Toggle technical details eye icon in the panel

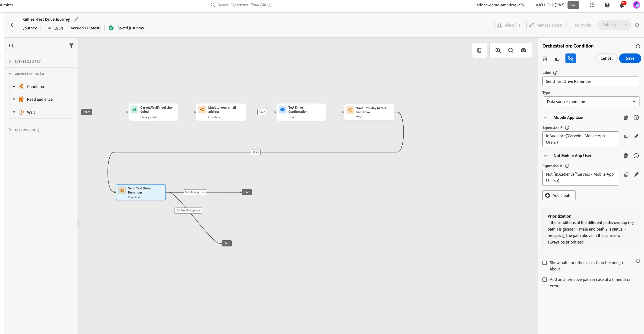(571, 58)
